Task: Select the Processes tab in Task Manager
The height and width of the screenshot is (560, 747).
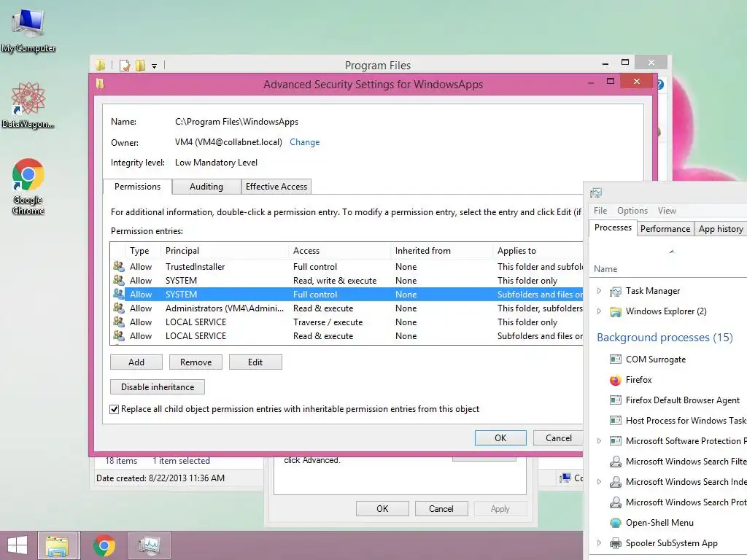Action: point(613,227)
